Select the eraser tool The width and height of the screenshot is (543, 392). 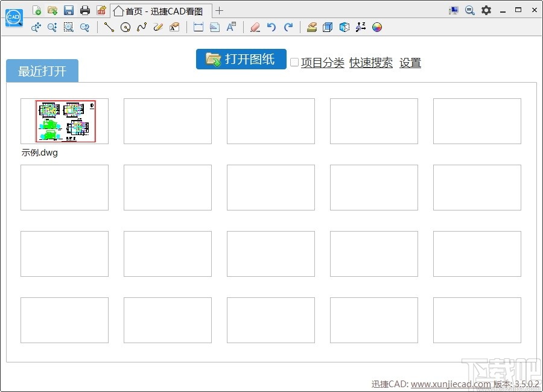[255, 27]
